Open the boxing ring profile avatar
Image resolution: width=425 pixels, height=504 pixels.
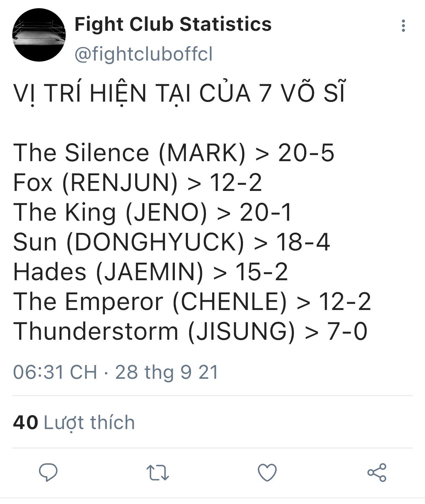tap(39, 35)
